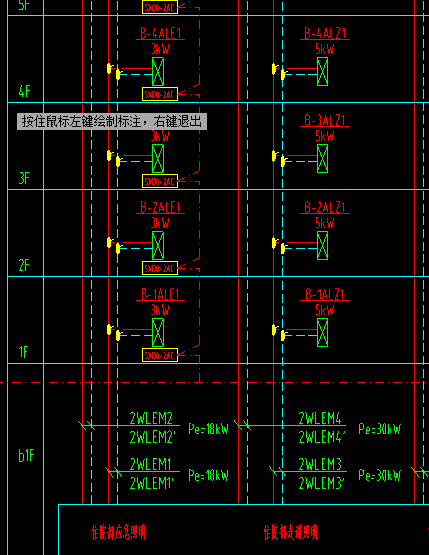This screenshot has width=429, height=555.
Task: Select the SYDO-2AC box on floor 2F
Action: pyautogui.click(x=160, y=268)
